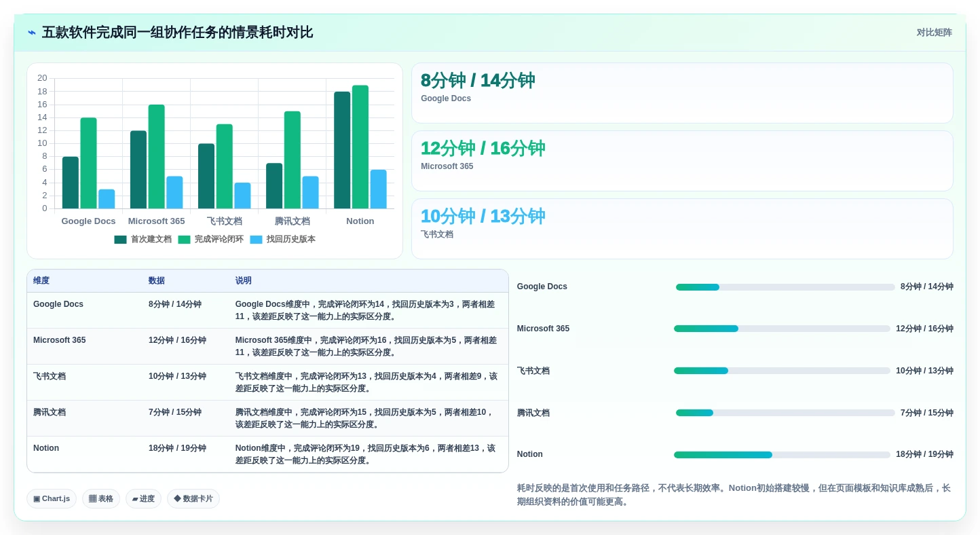The height and width of the screenshot is (535, 980).
Task: Select the Notion table row name
Action: coord(46,448)
